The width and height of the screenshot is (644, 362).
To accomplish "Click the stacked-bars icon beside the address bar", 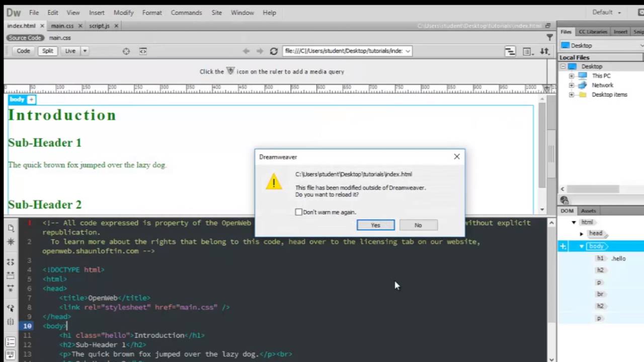I will [510, 51].
